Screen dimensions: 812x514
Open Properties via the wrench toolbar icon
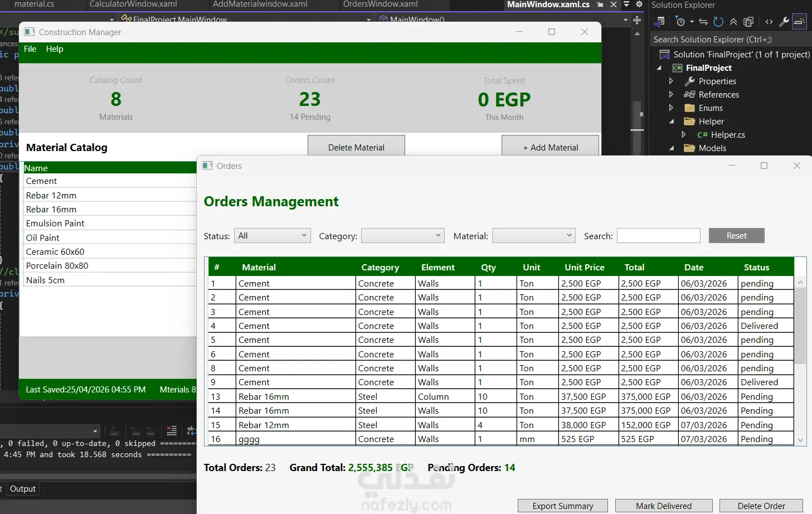784,22
